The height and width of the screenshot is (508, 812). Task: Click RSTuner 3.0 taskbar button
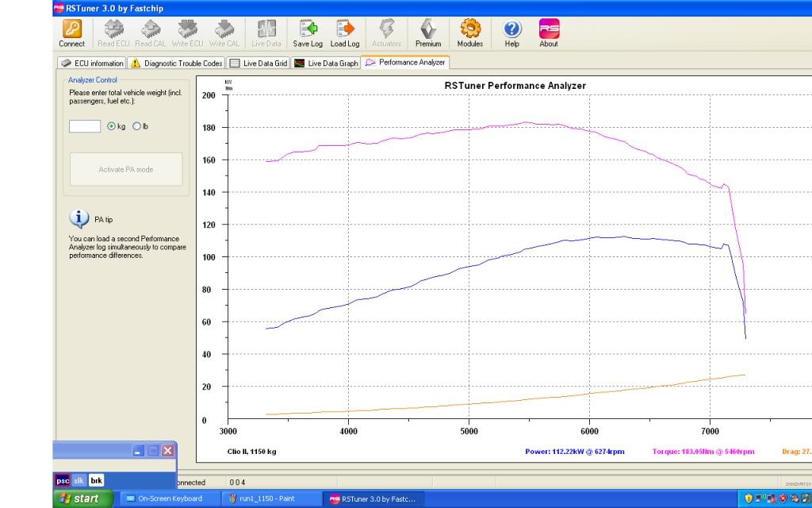[x=373, y=498]
